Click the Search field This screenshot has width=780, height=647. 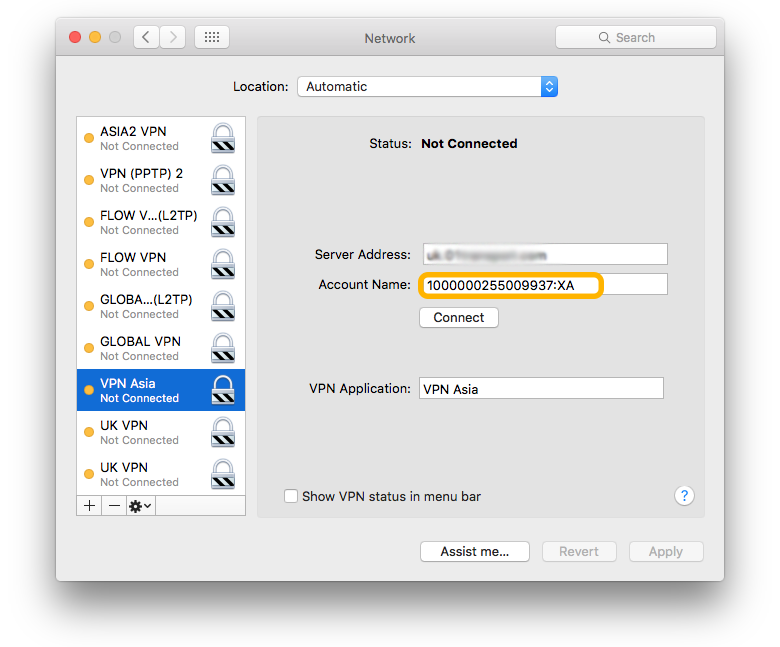click(x=635, y=37)
